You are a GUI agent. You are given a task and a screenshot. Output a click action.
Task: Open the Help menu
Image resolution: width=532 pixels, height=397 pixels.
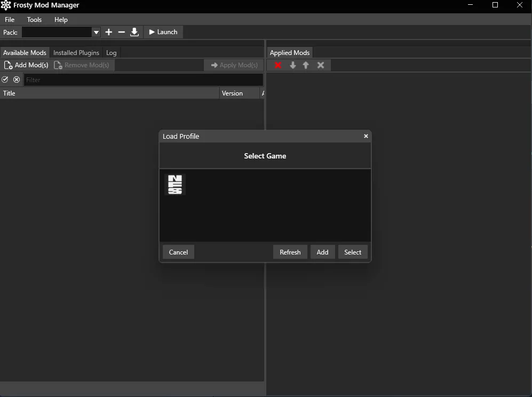tap(61, 20)
